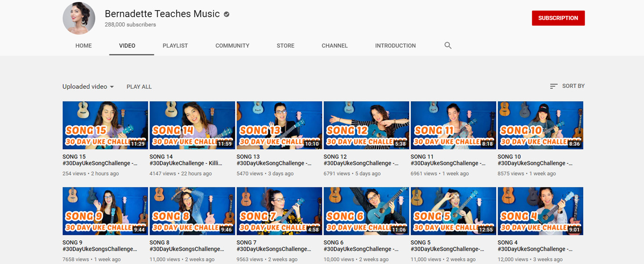Click the 6961 views 1 week ago text
The image size is (644, 264).
pyautogui.click(x=440, y=174)
